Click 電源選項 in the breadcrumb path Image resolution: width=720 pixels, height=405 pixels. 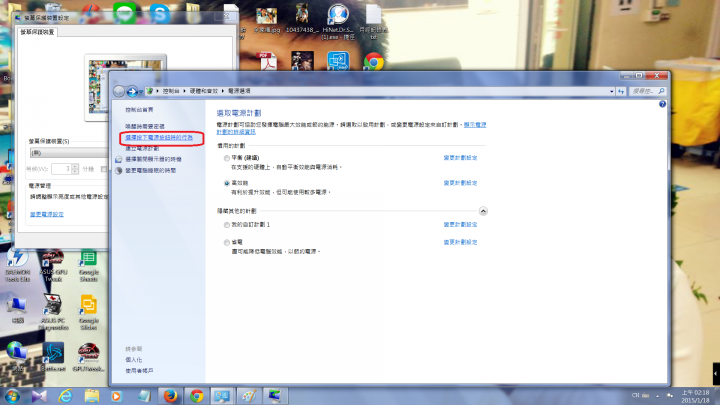[x=239, y=91]
